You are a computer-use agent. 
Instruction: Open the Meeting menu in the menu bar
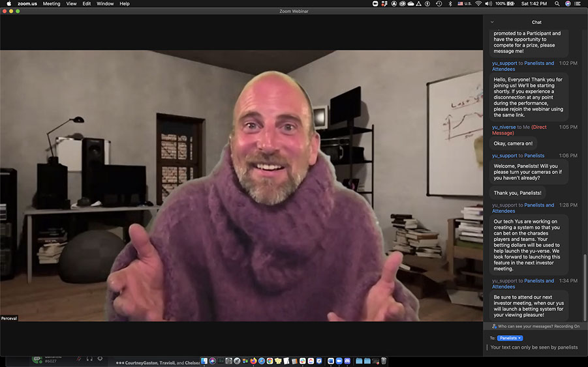(x=52, y=4)
